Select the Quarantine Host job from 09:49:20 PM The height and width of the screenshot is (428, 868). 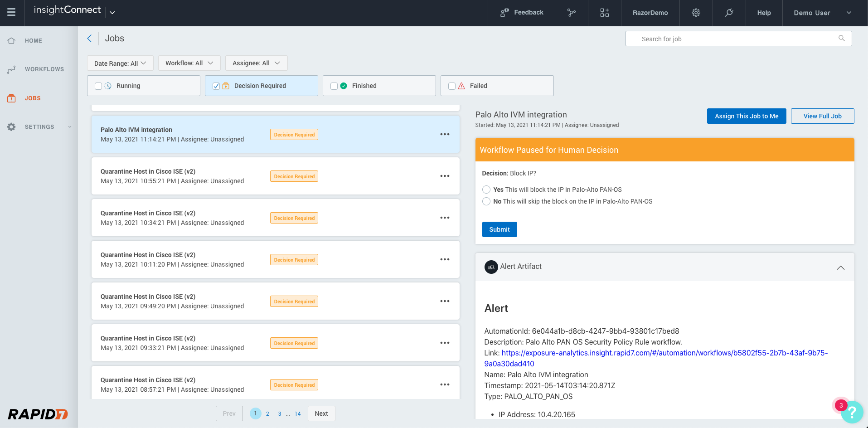[x=276, y=301]
